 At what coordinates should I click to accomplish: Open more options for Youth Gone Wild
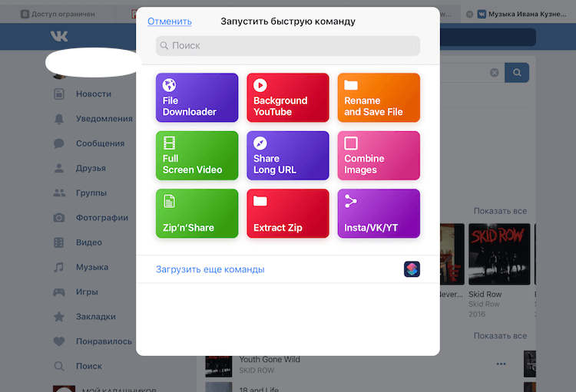(501, 364)
